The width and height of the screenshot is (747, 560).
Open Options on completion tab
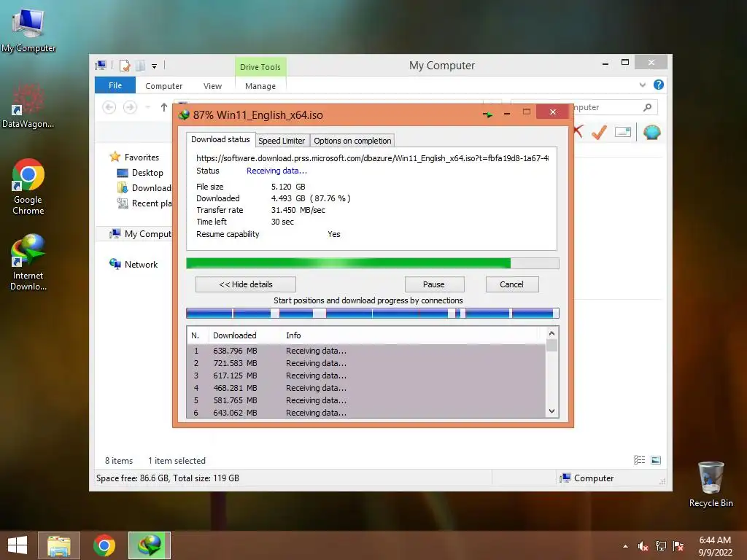pyautogui.click(x=352, y=141)
